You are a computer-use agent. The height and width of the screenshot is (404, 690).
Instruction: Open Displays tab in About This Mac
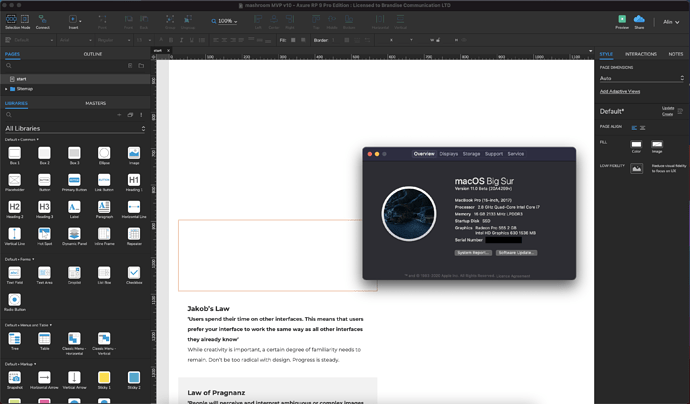pyautogui.click(x=448, y=154)
